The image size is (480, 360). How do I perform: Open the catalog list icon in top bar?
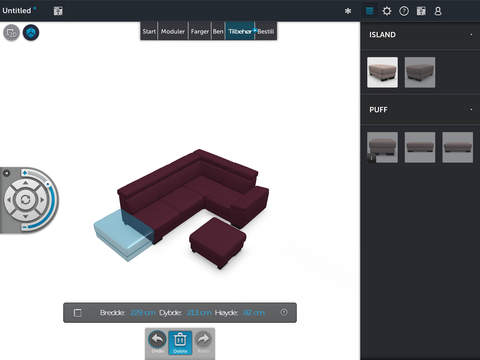[x=369, y=11]
